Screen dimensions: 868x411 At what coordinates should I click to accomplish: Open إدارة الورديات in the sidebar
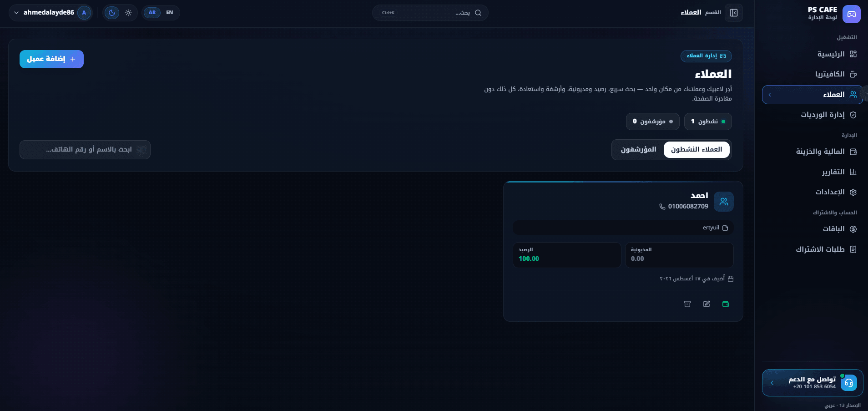click(812, 115)
